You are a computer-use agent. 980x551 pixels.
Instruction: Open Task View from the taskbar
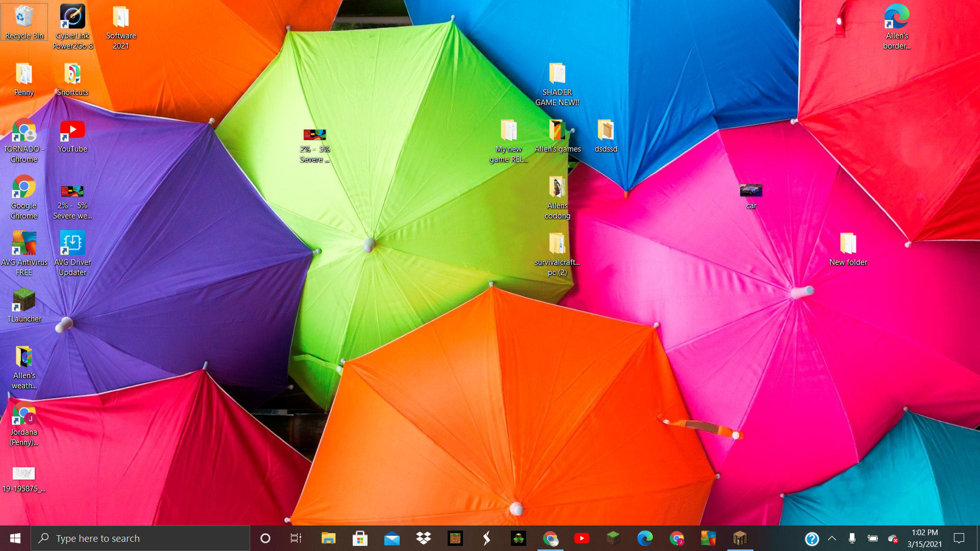click(296, 538)
